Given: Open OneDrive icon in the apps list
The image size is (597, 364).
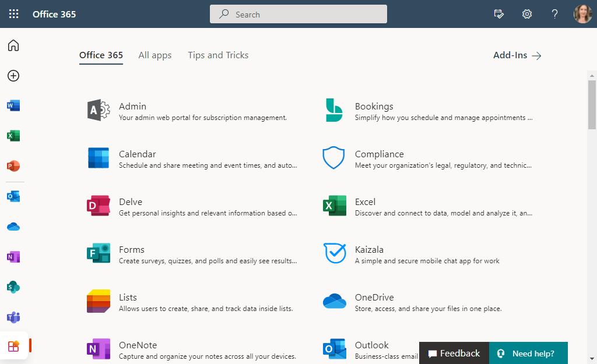Looking at the screenshot, I should (x=334, y=301).
